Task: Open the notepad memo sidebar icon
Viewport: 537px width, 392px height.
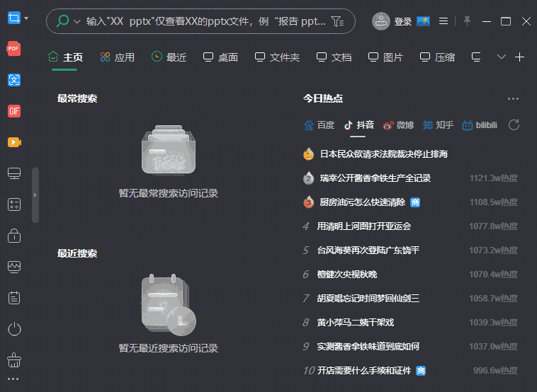Action: point(14,298)
